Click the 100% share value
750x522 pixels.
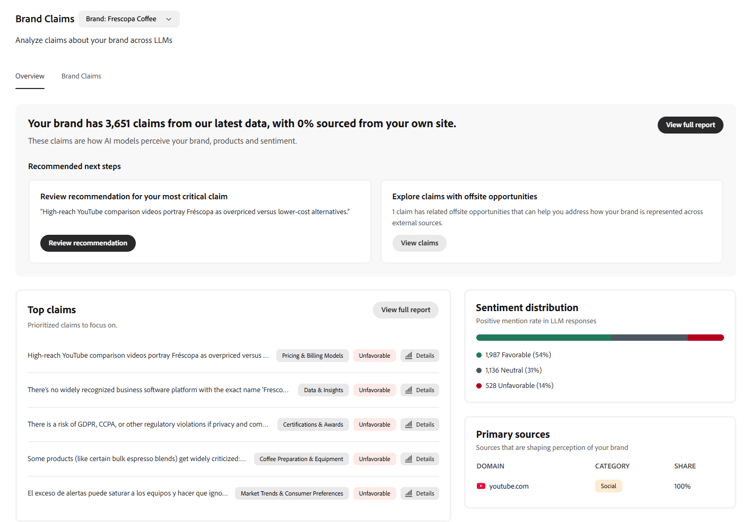683,486
